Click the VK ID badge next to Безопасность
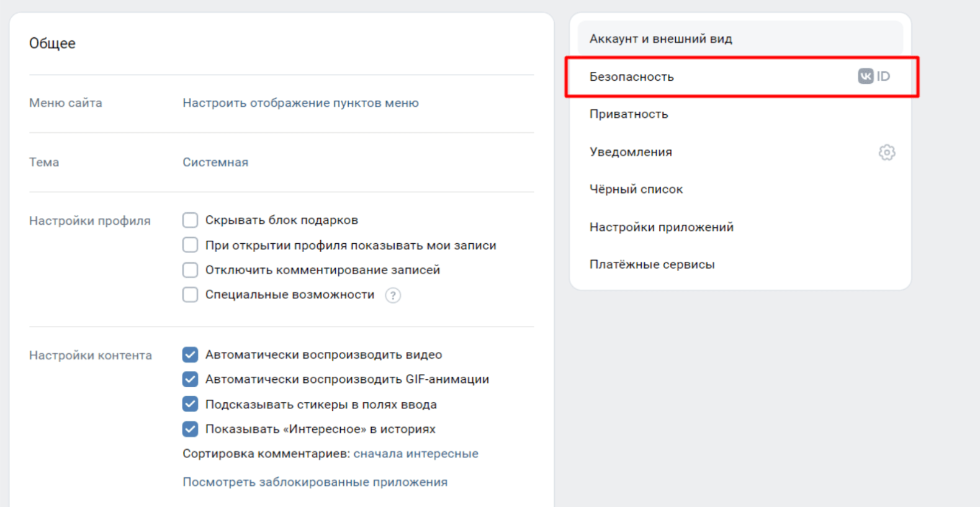This screenshot has width=980, height=507. click(874, 76)
